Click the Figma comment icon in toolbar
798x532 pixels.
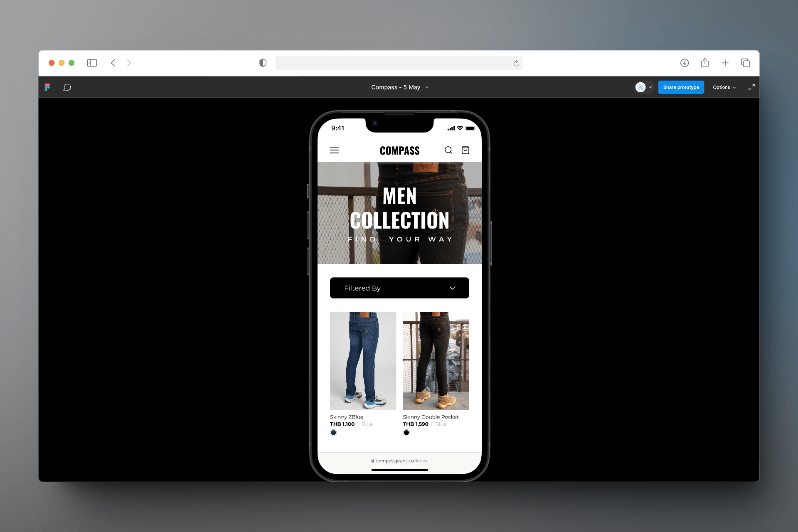66,87
